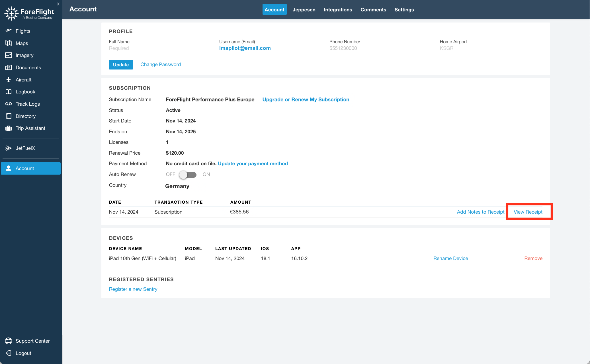The image size is (590, 364).
Task: Click the Update profile button
Action: (121, 65)
